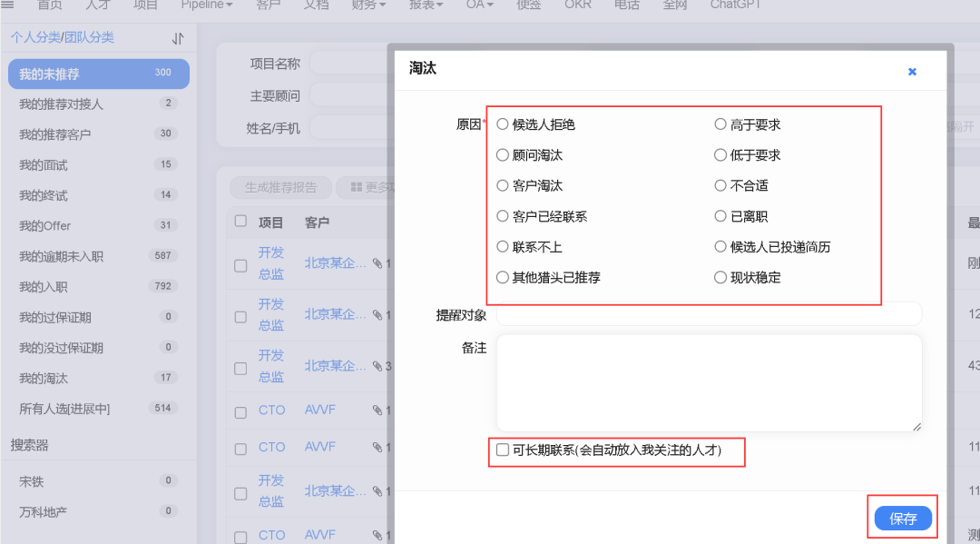The width and height of the screenshot is (980, 544).
Task: Expand the 报表 dropdown menu
Action: tap(426, 5)
